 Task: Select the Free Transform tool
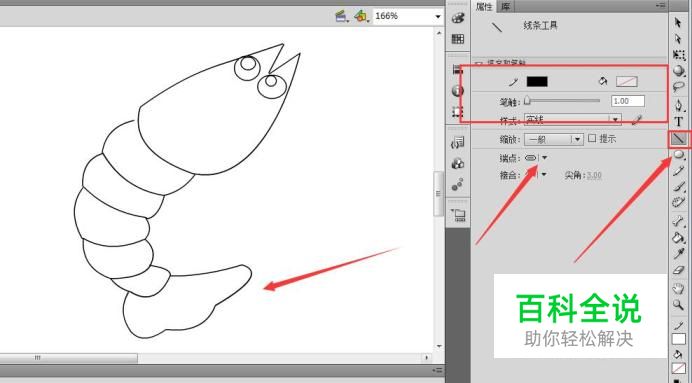679,55
